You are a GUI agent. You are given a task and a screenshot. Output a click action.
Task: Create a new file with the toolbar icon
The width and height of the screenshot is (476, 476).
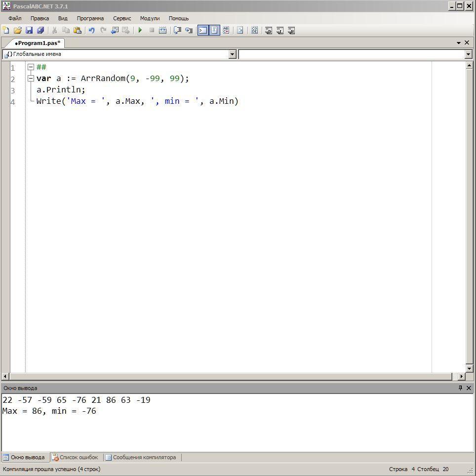(x=6, y=30)
